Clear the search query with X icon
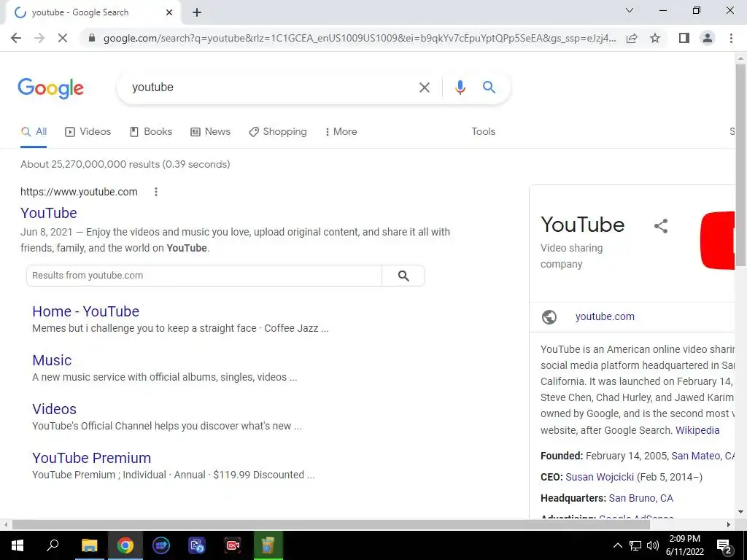 pos(424,87)
